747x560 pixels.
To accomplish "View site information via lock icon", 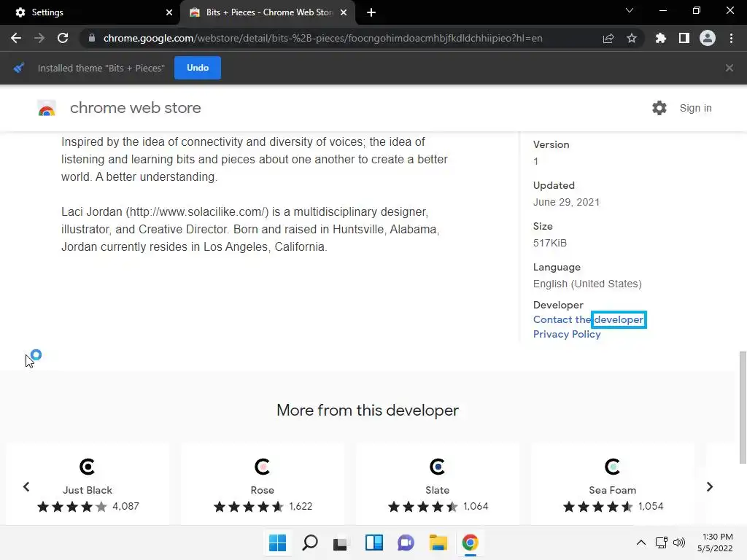I will click(91, 38).
